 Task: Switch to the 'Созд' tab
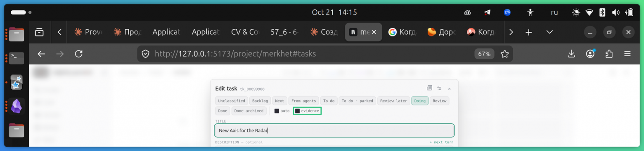click(x=324, y=32)
